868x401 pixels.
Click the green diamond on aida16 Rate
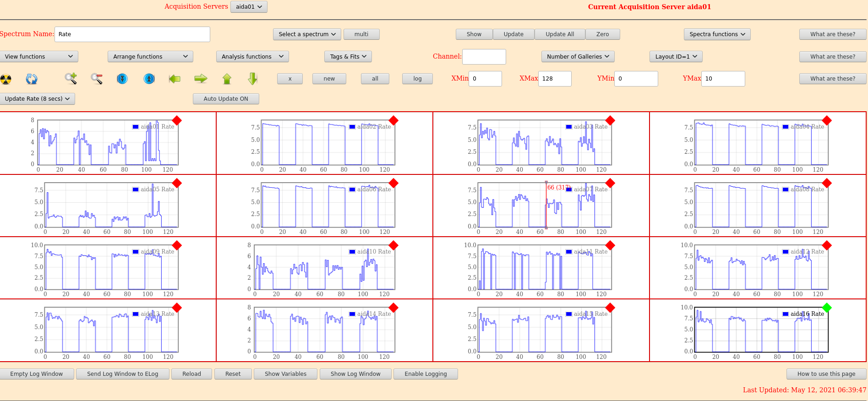pyautogui.click(x=827, y=307)
